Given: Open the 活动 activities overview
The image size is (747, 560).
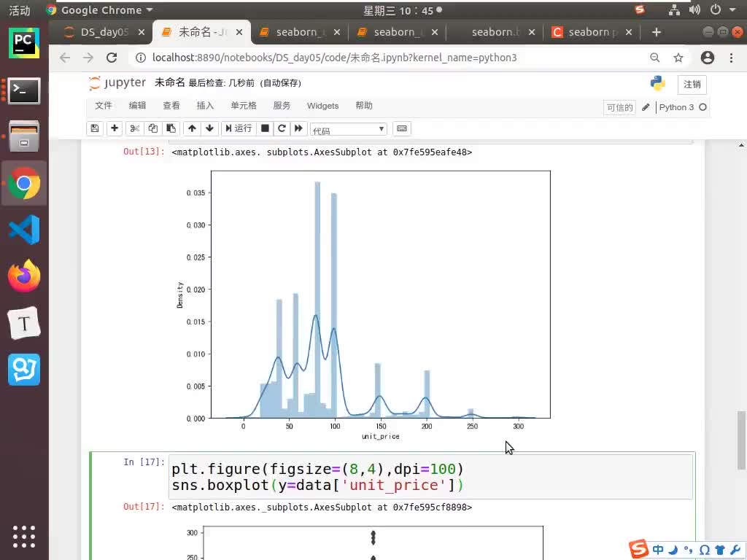Looking at the screenshot, I should point(19,10).
